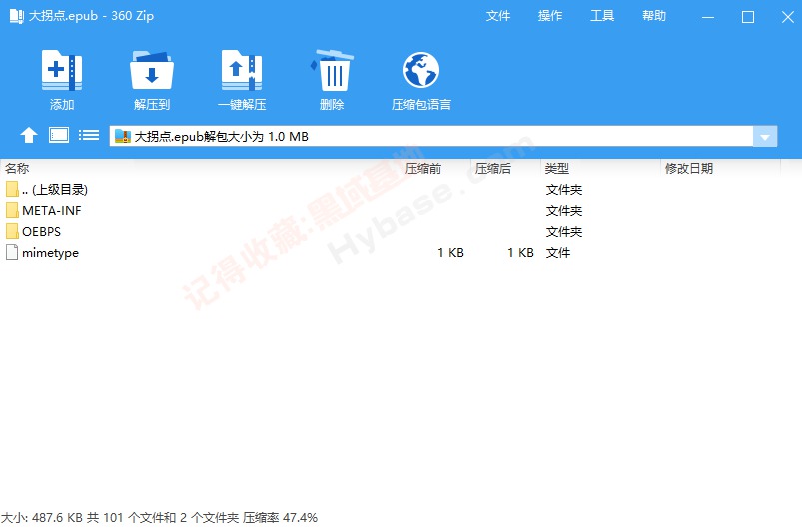
Task: Switch to the large icon view button
Action: click(x=59, y=135)
